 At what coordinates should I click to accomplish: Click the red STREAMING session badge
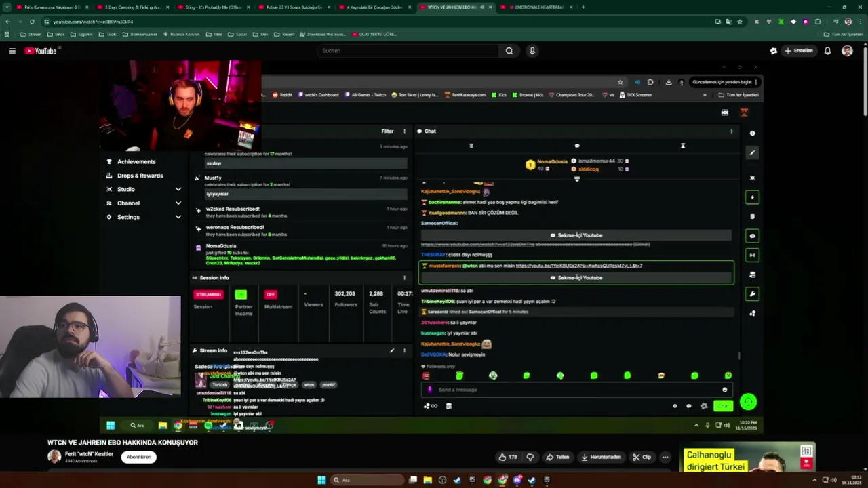(x=208, y=294)
